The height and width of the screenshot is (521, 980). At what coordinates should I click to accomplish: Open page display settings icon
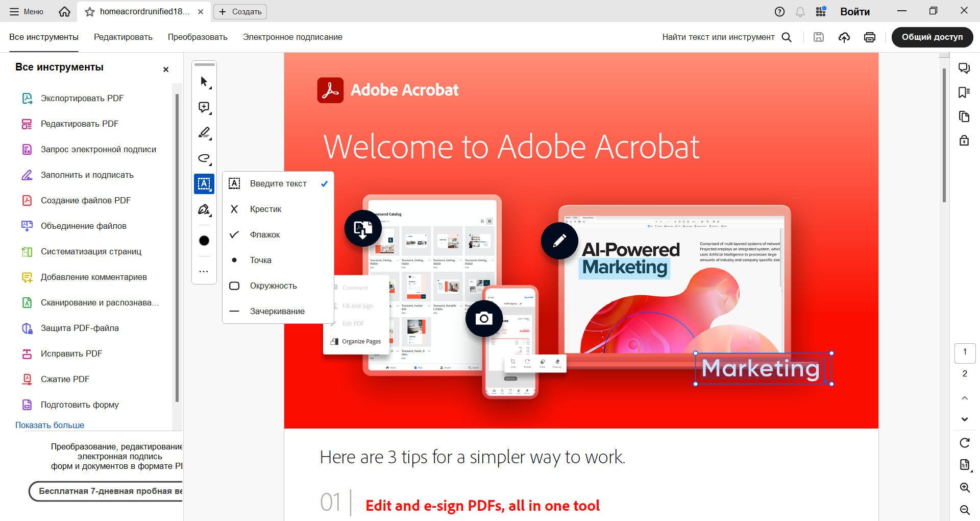[x=965, y=465]
